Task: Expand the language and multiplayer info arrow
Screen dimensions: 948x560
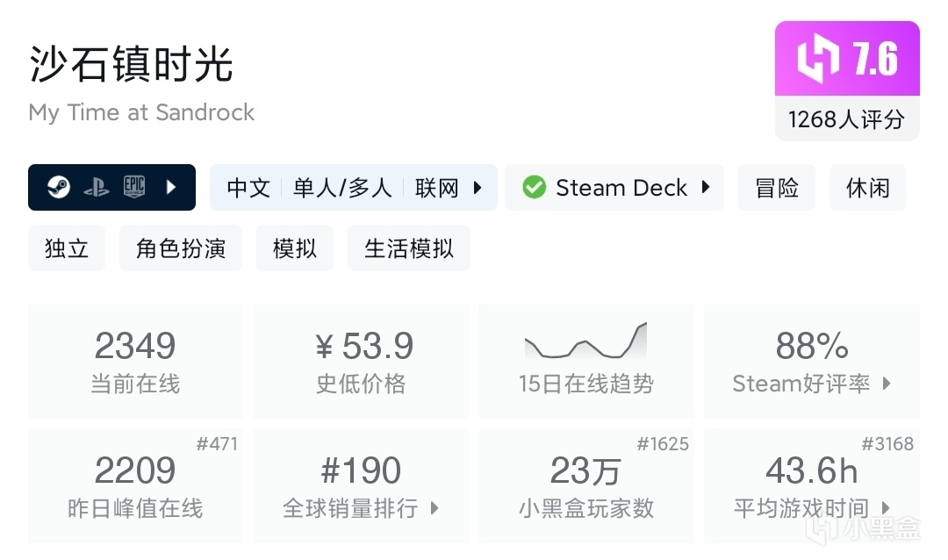Action: click(478, 187)
